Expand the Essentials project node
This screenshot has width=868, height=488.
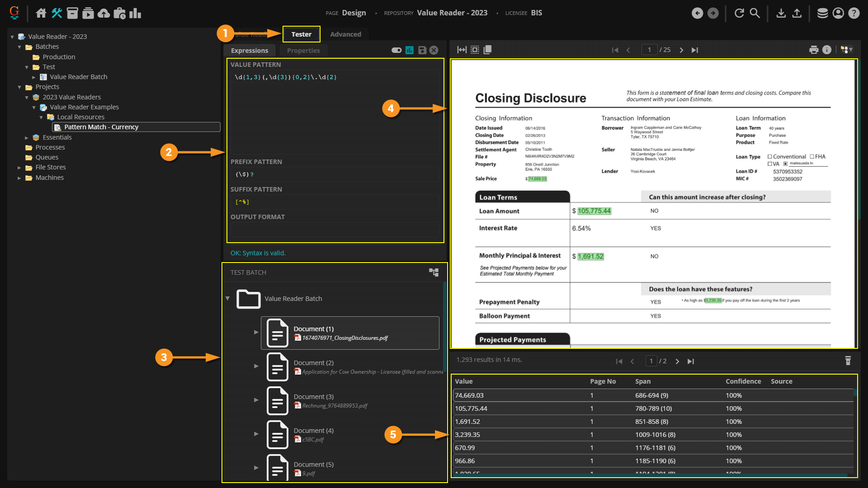coord(26,138)
